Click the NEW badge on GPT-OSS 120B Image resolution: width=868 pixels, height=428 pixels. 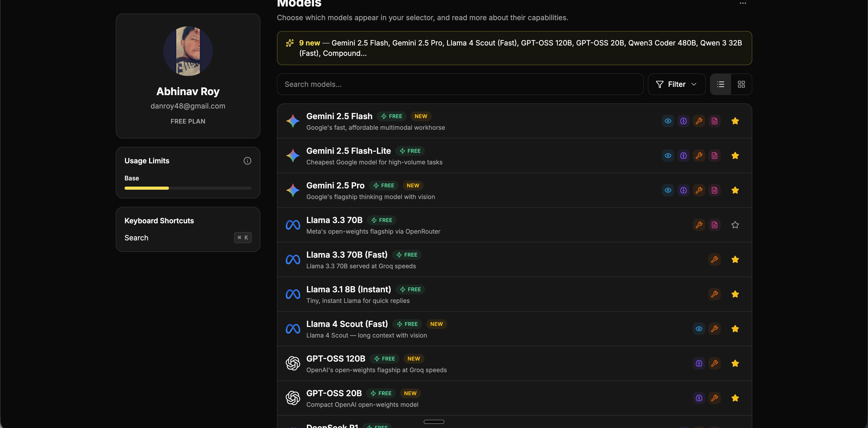point(414,358)
